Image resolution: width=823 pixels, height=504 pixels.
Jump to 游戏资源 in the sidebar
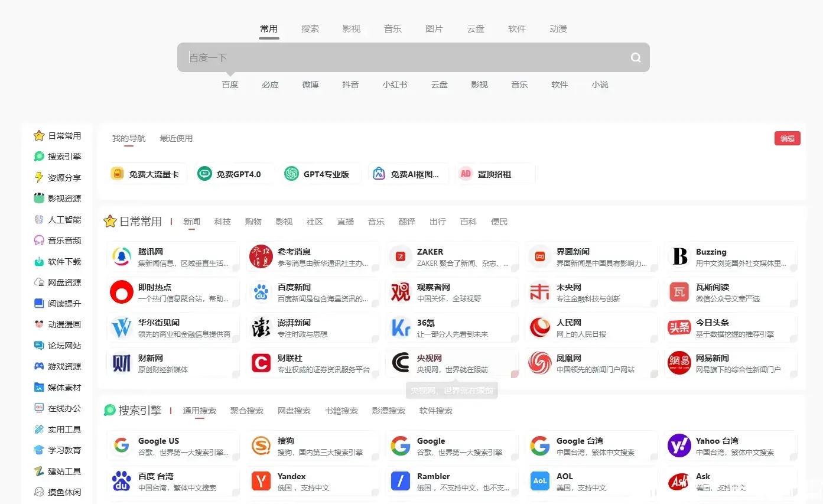tap(58, 366)
